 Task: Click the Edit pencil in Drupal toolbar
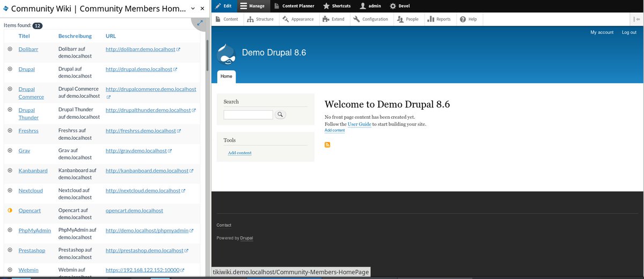223,6
